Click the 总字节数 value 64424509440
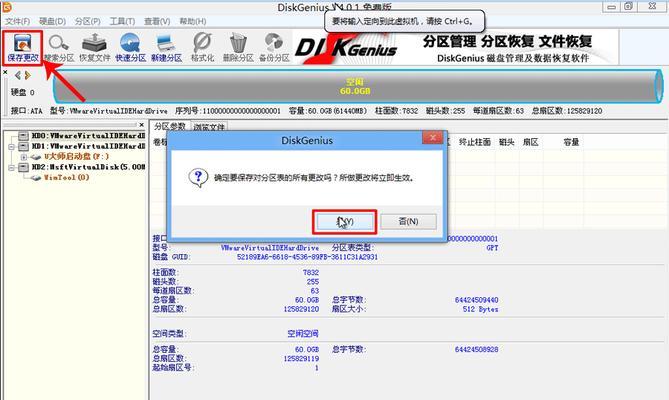This screenshot has height=400, width=669. 476,300
